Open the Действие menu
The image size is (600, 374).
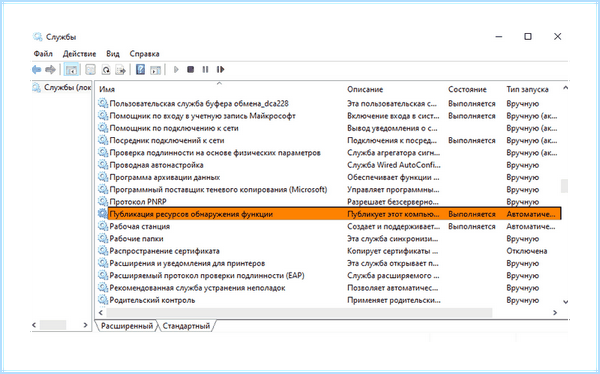click(x=80, y=54)
